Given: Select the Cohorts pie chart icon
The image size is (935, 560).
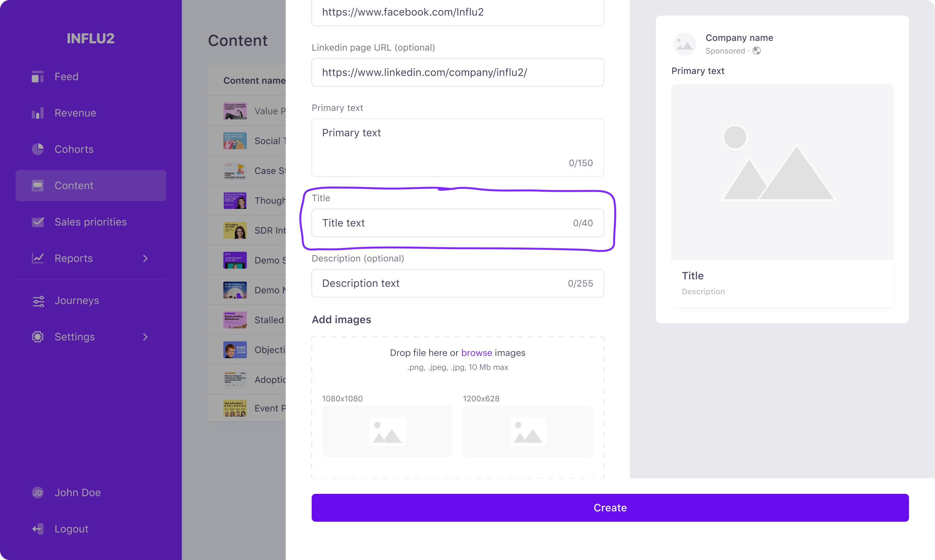Looking at the screenshot, I should click(x=37, y=149).
